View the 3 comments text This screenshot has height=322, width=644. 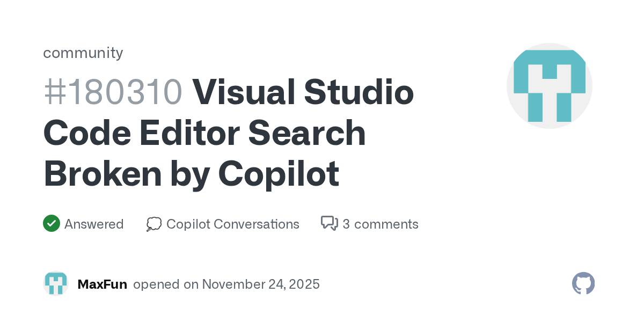pyautogui.click(x=380, y=224)
